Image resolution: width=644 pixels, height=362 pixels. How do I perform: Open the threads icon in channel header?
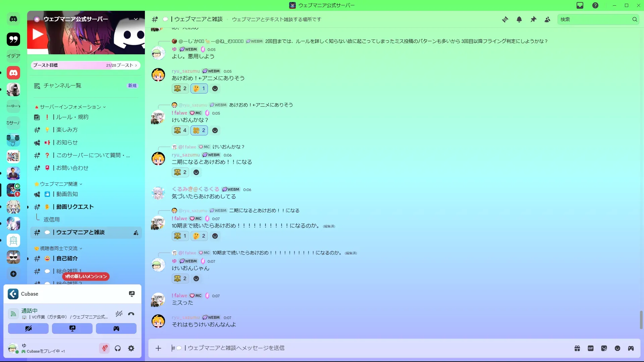[x=505, y=19]
